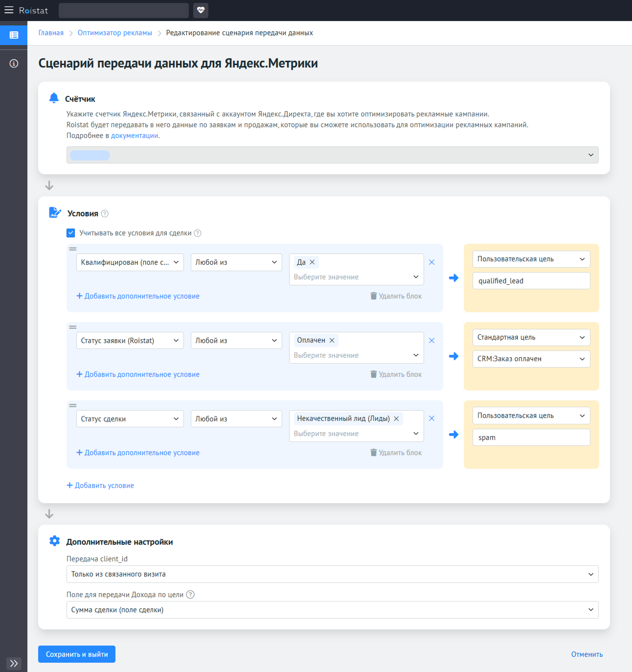The width and height of the screenshot is (632, 672).
Task: Remove the Оплачен value tag
Action: point(332,340)
